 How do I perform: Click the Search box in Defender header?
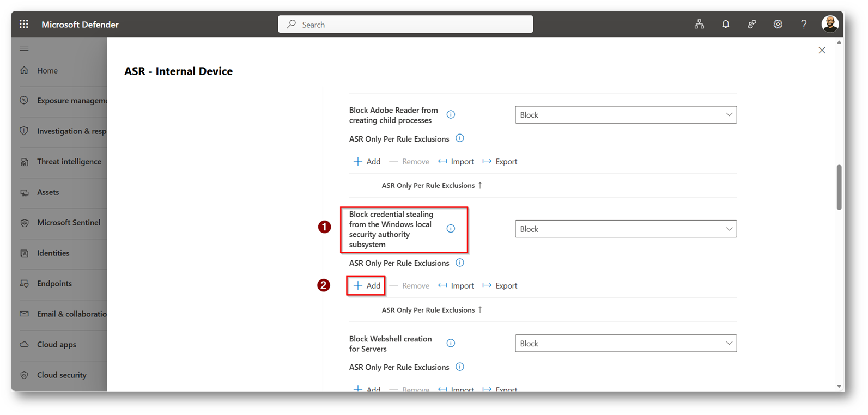point(405,25)
